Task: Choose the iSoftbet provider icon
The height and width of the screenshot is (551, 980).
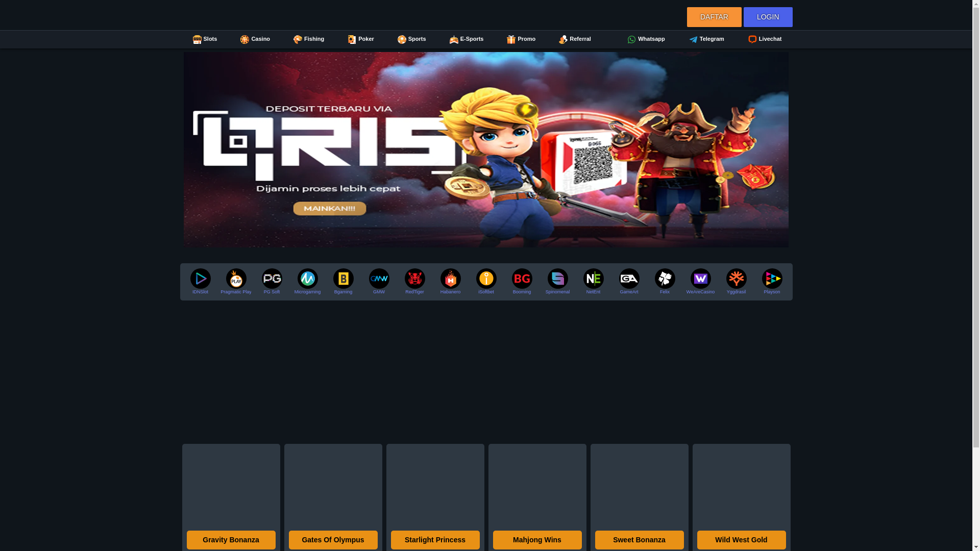Action: click(486, 279)
